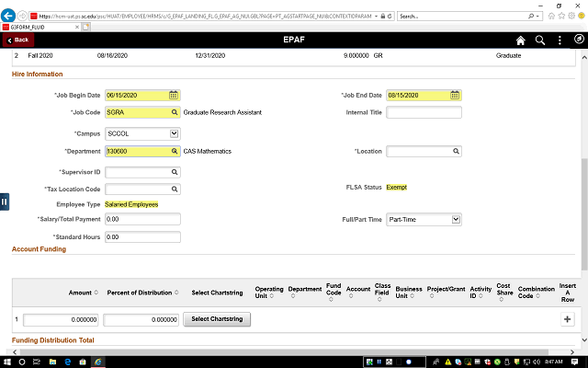Click the side panel pause tab
This screenshot has height=368, width=588.
(4, 201)
